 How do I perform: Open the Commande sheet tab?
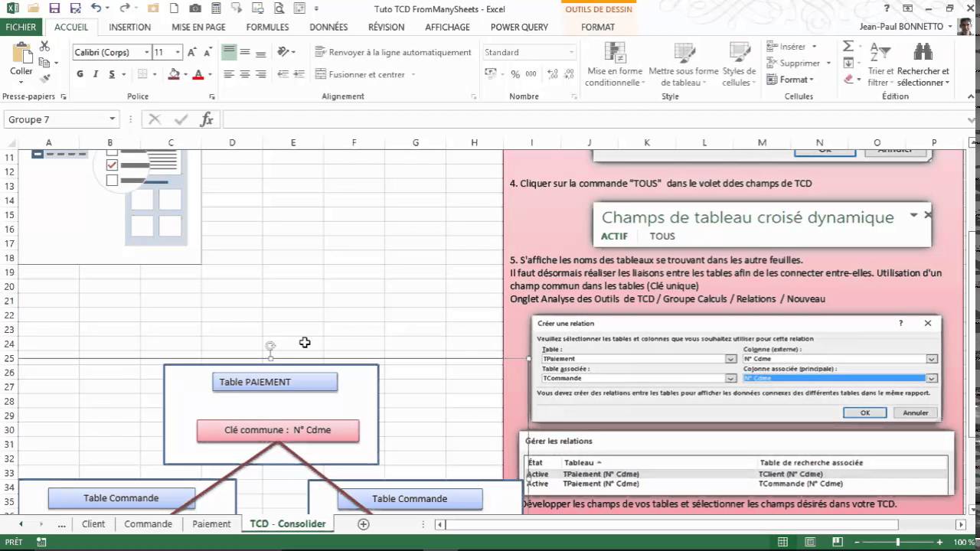148,524
